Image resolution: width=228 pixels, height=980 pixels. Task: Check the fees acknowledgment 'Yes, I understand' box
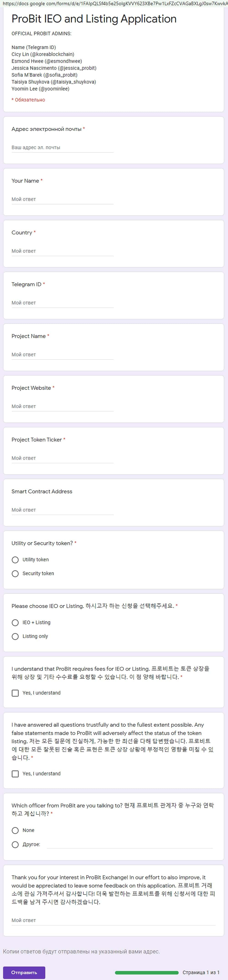click(x=15, y=693)
